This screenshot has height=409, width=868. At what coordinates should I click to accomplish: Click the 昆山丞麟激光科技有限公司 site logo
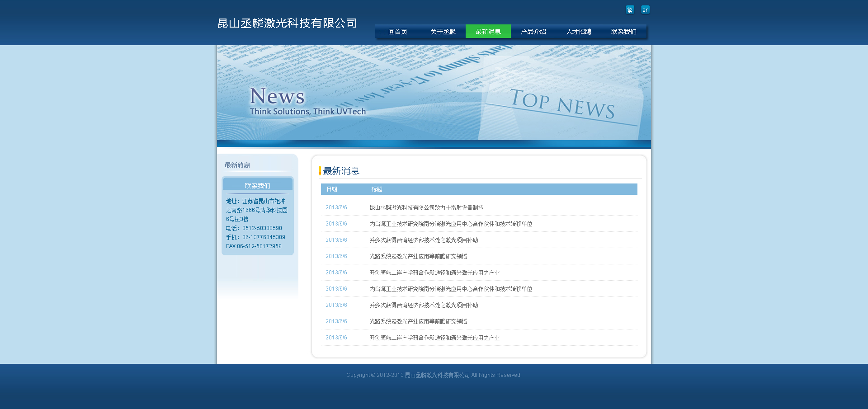pos(287,23)
